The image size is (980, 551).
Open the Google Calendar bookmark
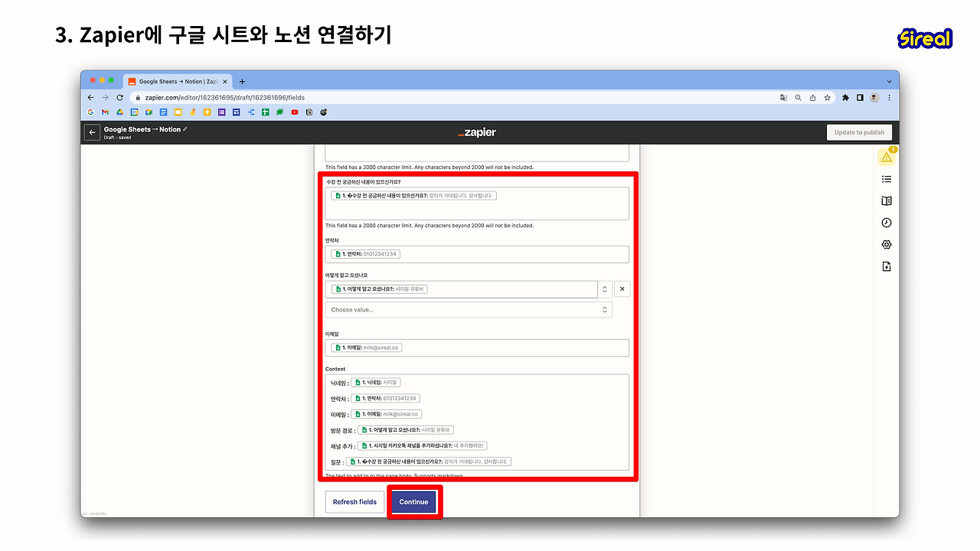pos(134,112)
